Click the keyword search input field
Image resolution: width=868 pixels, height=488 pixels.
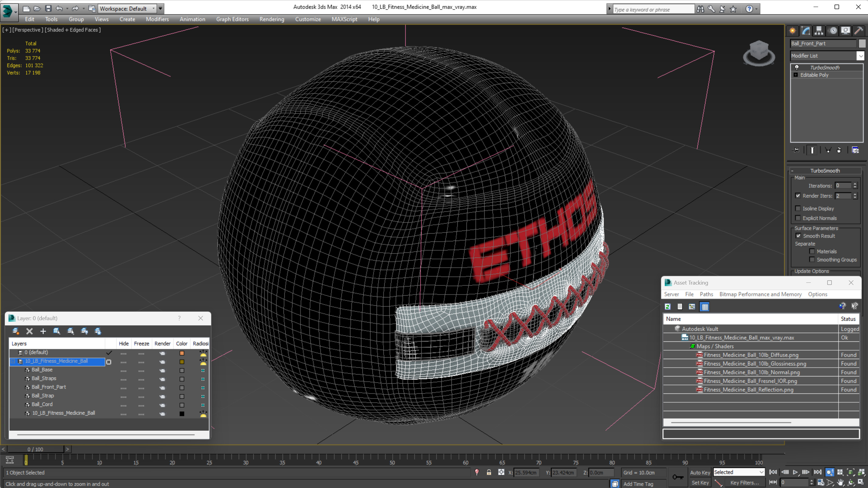[654, 9]
